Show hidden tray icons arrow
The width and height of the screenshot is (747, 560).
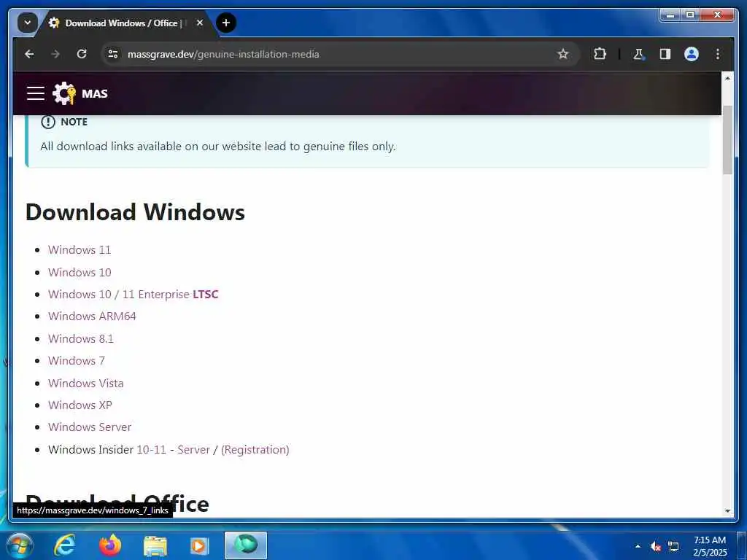tap(638, 546)
